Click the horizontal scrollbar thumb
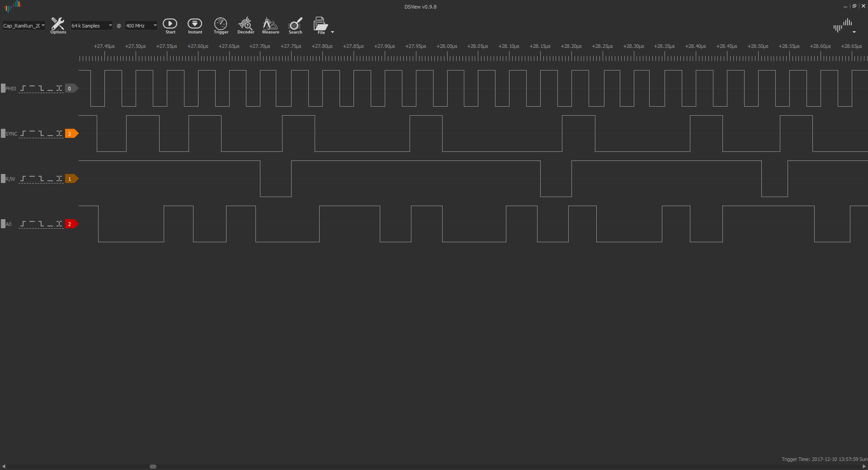The width and height of the screenshot is (868, 470). point(153,466)
